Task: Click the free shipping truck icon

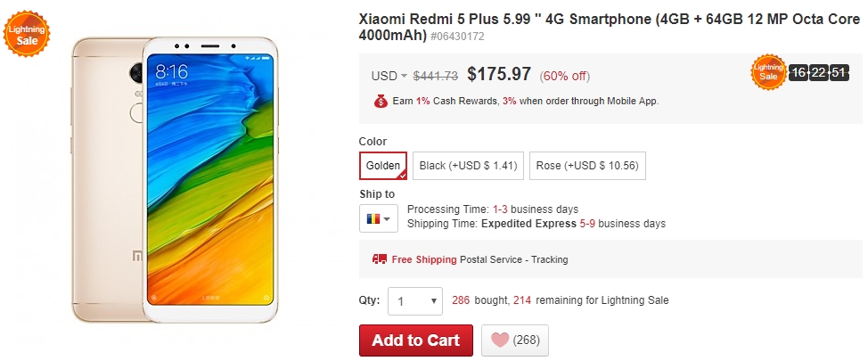Action: pos(380,259)
